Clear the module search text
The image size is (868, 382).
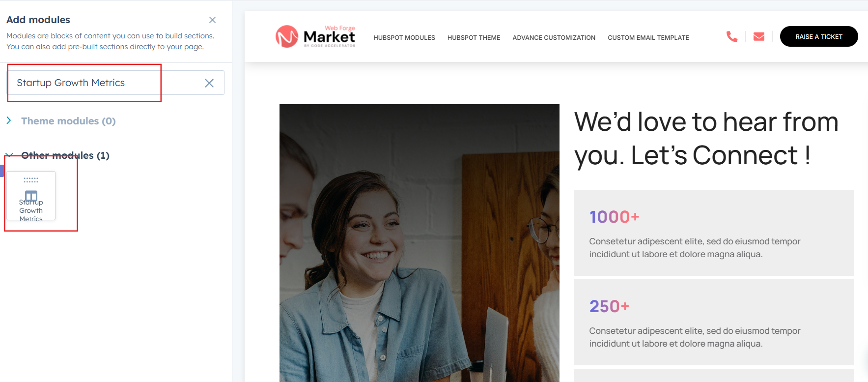(x=209, y=83)
